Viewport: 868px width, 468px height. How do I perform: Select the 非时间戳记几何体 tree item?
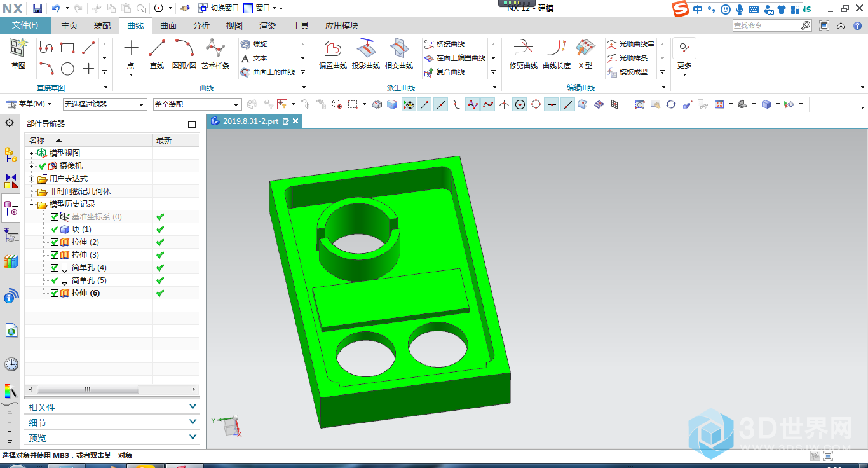pyautogui.click(x=80, y=191)
